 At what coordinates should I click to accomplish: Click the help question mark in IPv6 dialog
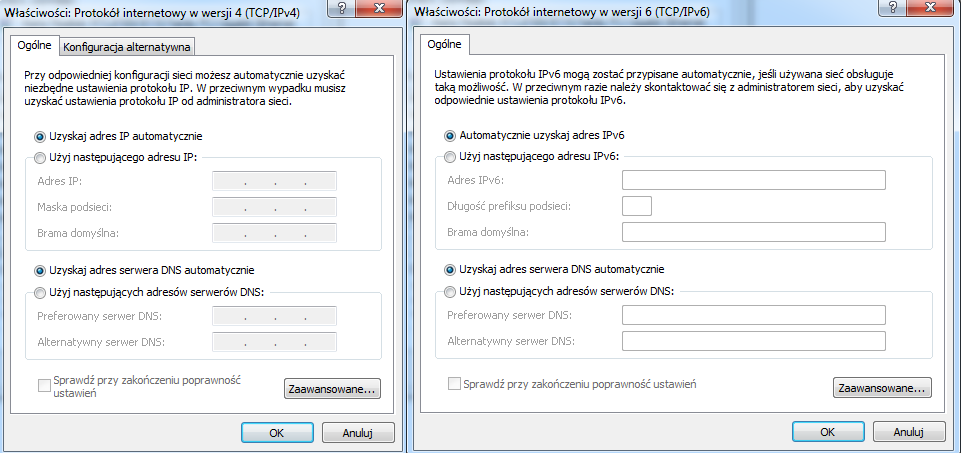point(894,7)
